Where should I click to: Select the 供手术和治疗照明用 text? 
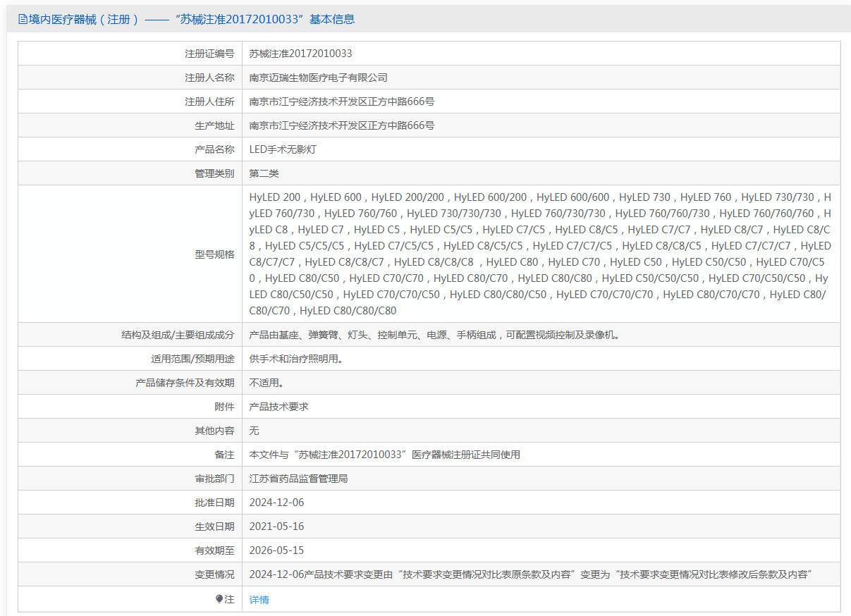[297, 359]
